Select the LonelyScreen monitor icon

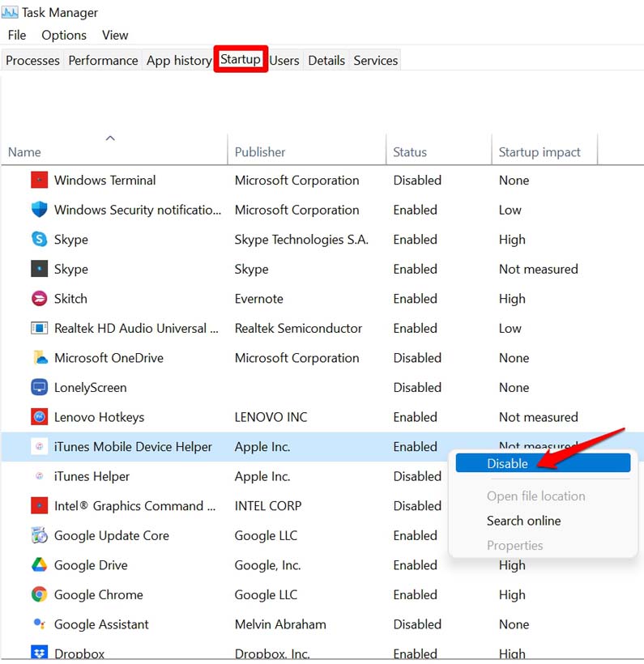point(39,387)
